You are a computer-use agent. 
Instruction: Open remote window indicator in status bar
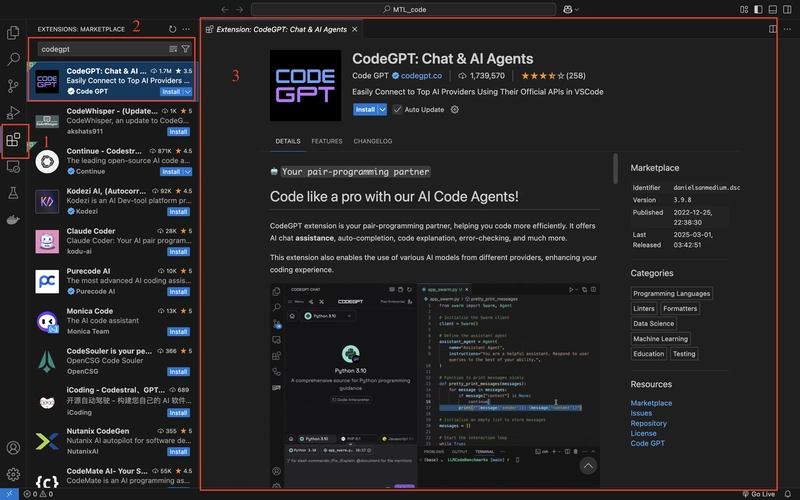click(9, 494)
